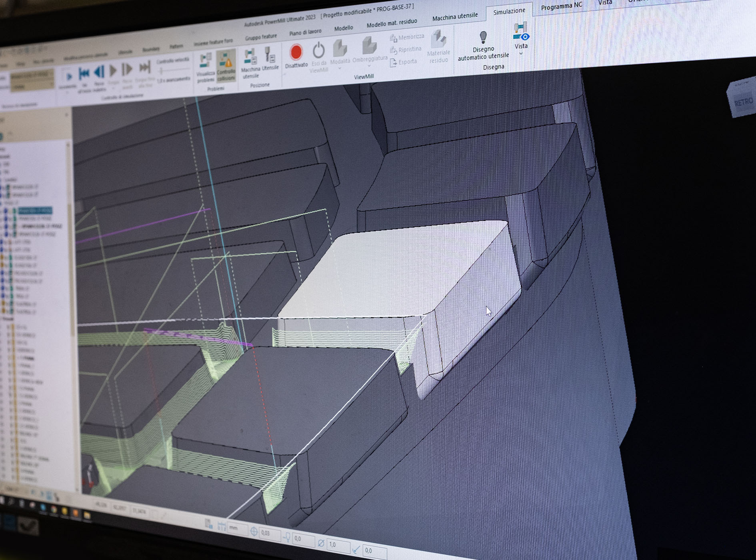Click the mm units field in status bar
The image size is (756, 560).
coord(238,529)
